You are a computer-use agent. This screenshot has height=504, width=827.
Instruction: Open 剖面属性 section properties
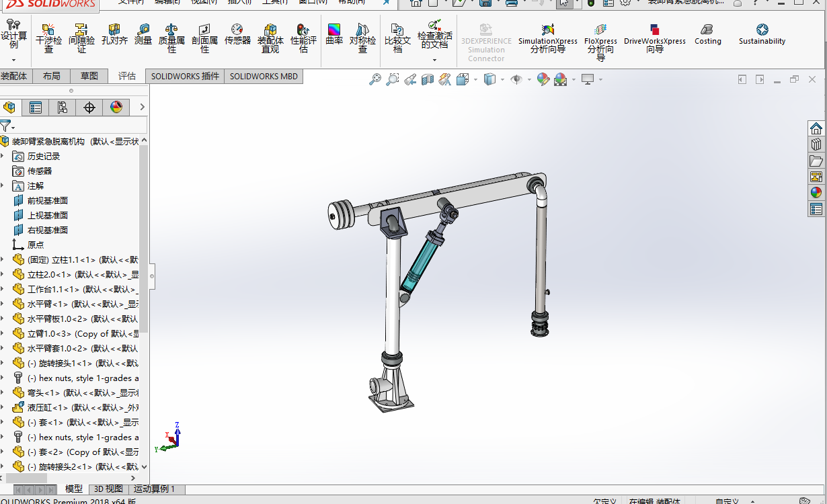click(204, 39)
